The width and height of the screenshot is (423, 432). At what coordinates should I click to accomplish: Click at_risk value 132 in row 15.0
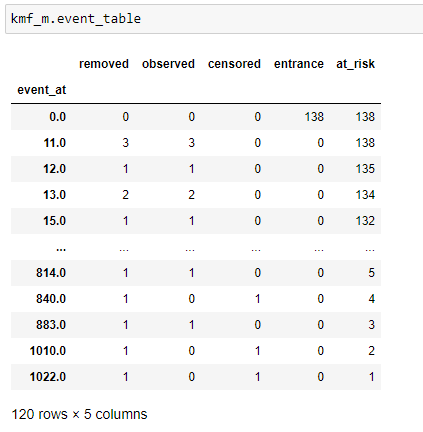pyautogui.click(x=365, y=221)
